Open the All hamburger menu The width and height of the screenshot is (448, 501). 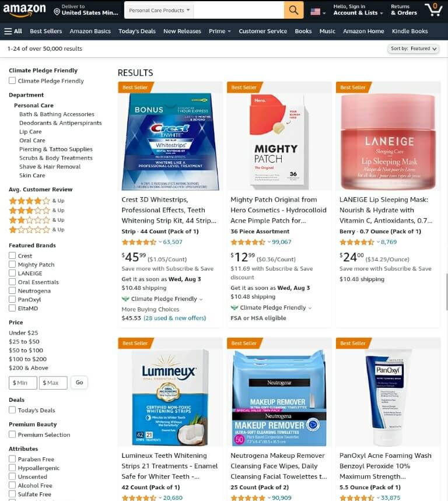click(x=13, y=31)
